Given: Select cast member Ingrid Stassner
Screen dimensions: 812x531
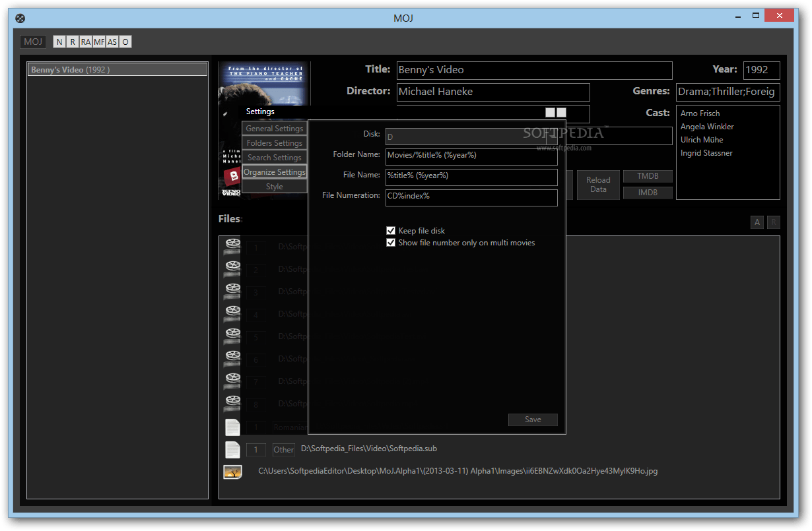Looking at the screenshot, I should (706, 153).
